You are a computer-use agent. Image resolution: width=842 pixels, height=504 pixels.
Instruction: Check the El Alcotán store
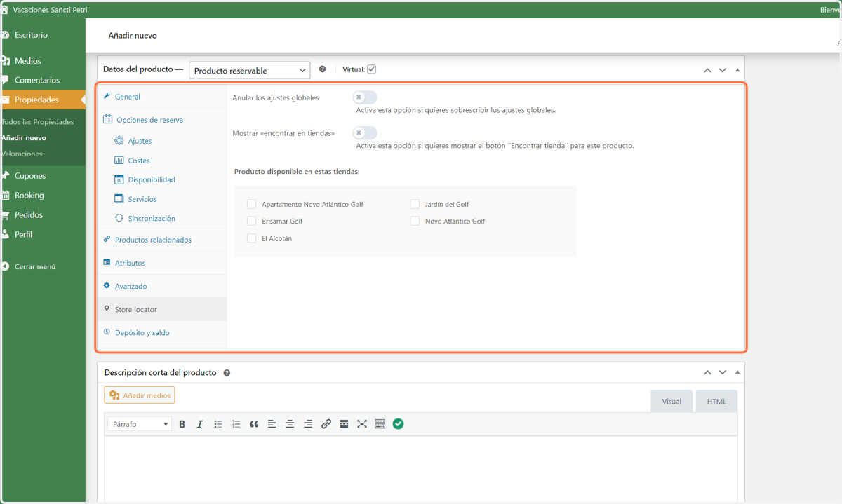(252, 238)
